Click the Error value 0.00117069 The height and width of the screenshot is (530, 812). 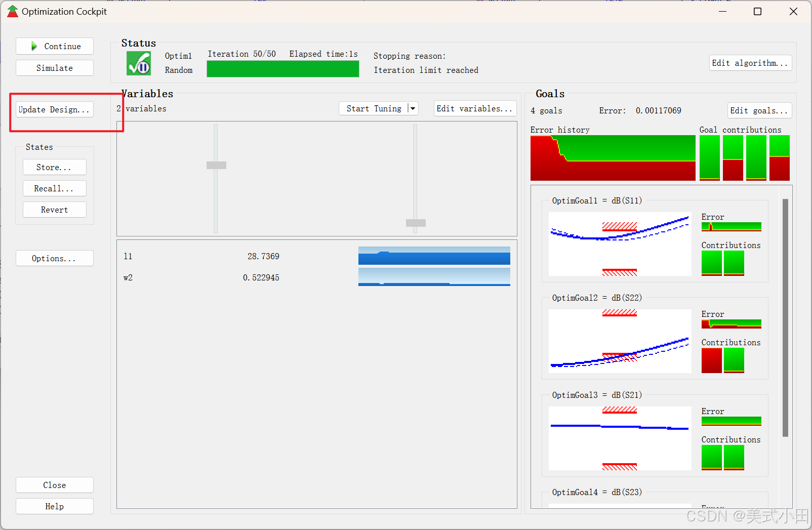(659, 110)
